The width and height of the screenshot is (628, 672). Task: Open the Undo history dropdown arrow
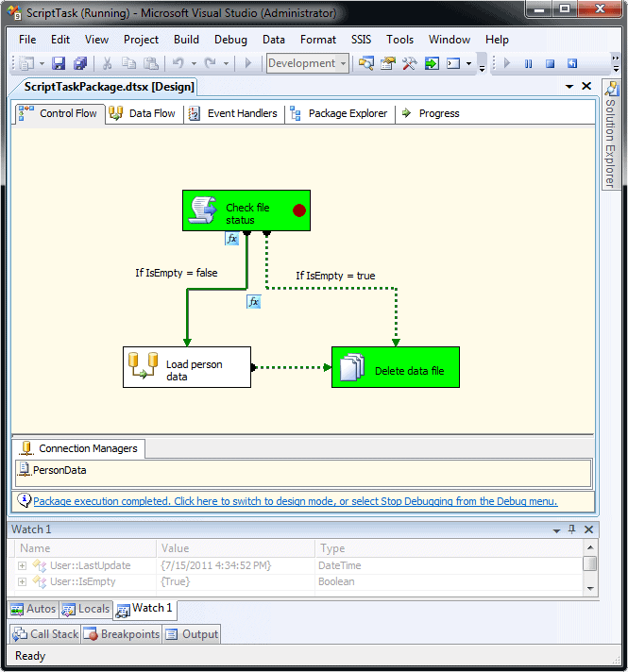pyautogui.click(x=194, y=64)
